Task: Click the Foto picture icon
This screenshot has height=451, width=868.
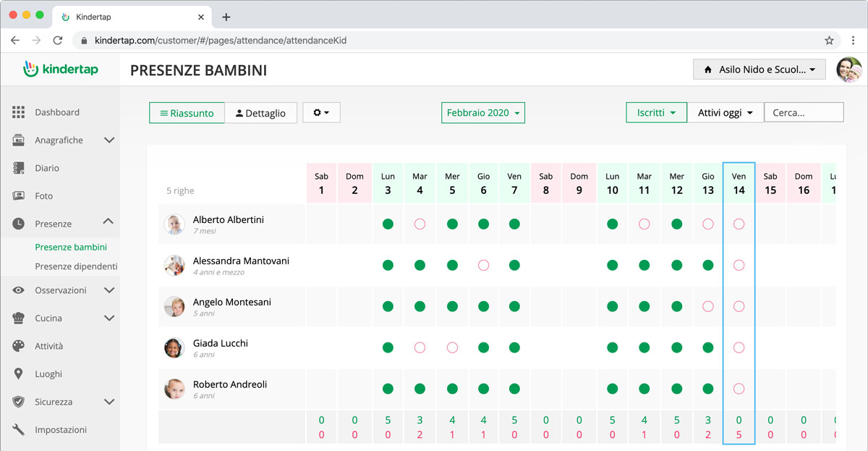Action: pyautogui.click(x=19, y=196)
